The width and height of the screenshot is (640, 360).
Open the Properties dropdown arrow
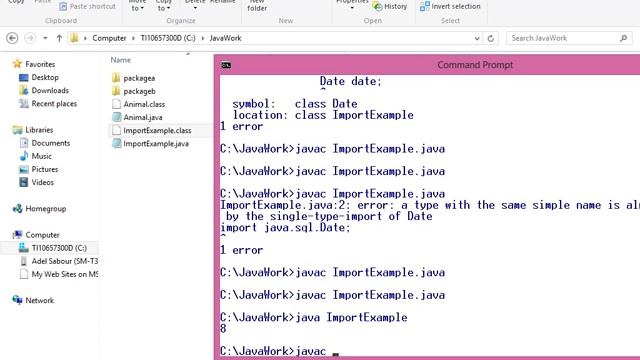tap(352, 8)
